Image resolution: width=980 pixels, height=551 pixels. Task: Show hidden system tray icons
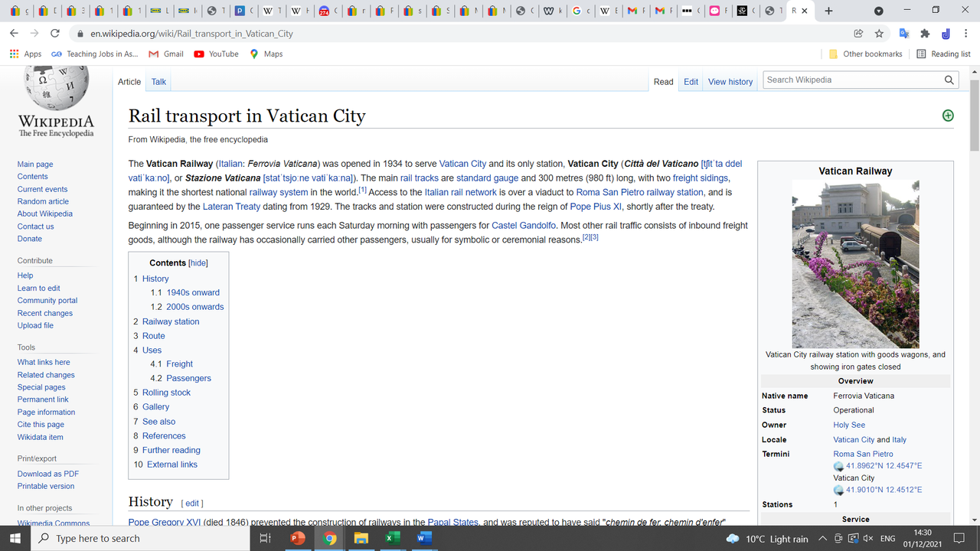point(822,539)
